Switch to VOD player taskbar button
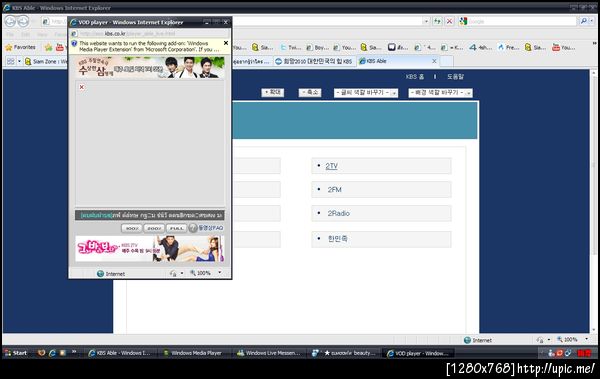The width and height of the screenshot is (600, 379). 418,353
